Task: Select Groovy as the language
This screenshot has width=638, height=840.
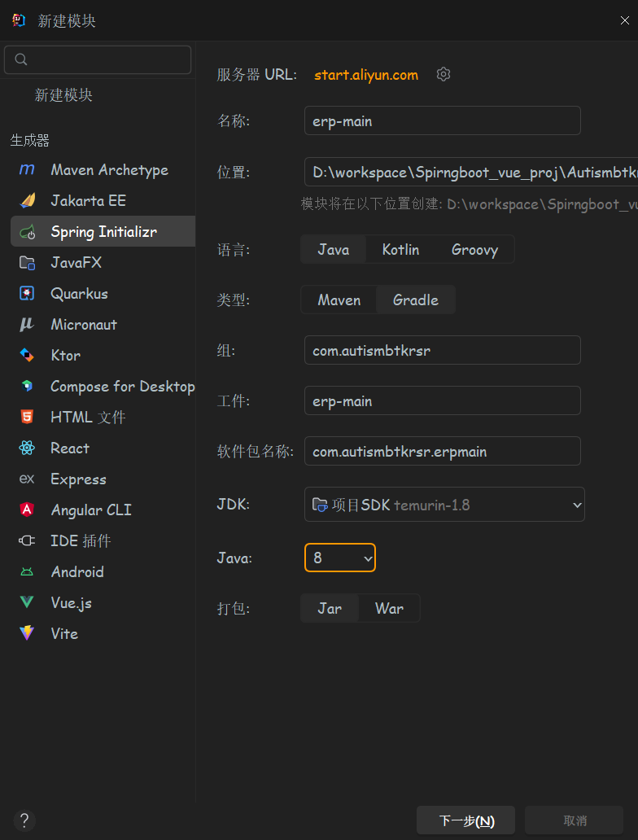Action: pos(474,249)
